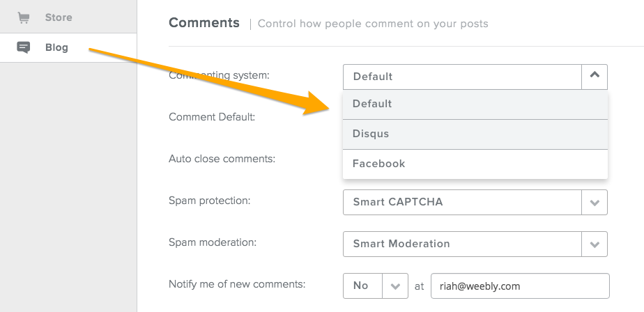Click the Spam protection chevron arrow
This screenshot has height=312, width=644.
point(594,203)
